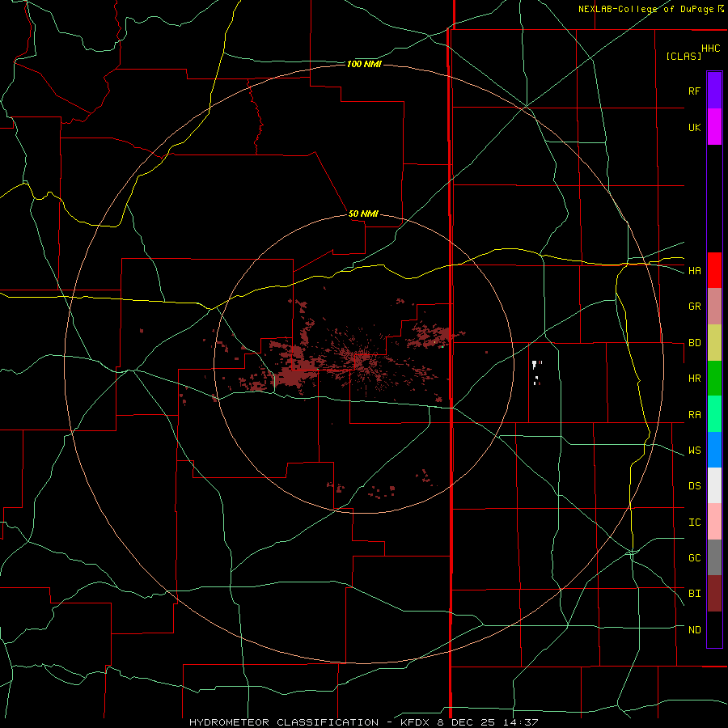Click the magenta UK legend color swatch
This screenshot has width=728, height=728.
pos(714,127)
